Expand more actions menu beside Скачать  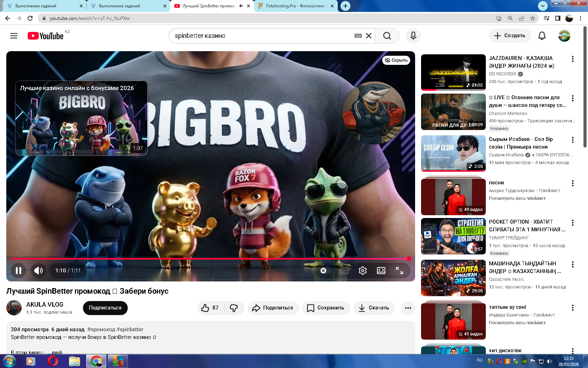(408, 308)
